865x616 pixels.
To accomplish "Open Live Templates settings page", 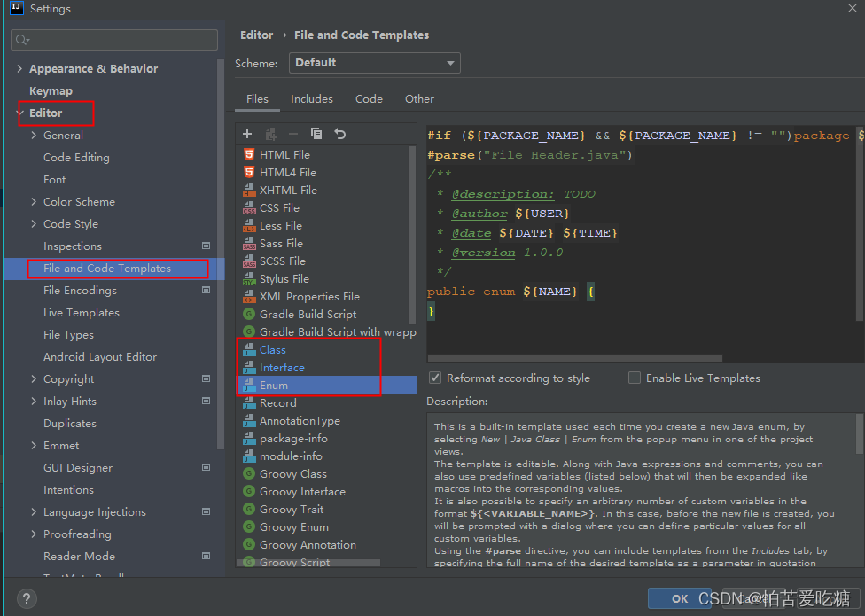I will click(82, 313).
